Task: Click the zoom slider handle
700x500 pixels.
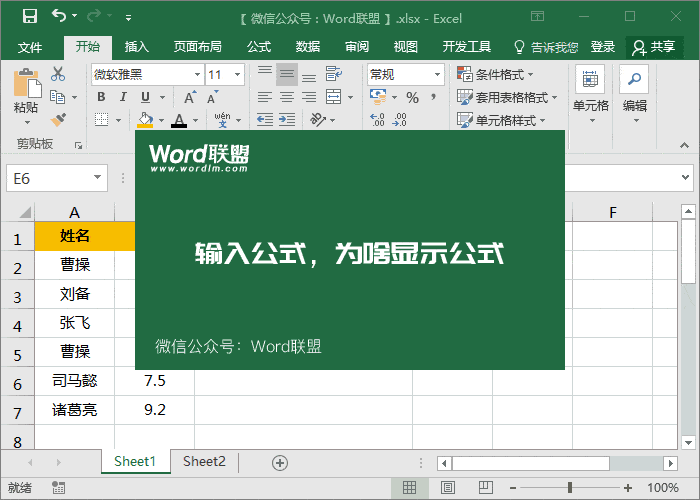Action: [x=570, y=488]
